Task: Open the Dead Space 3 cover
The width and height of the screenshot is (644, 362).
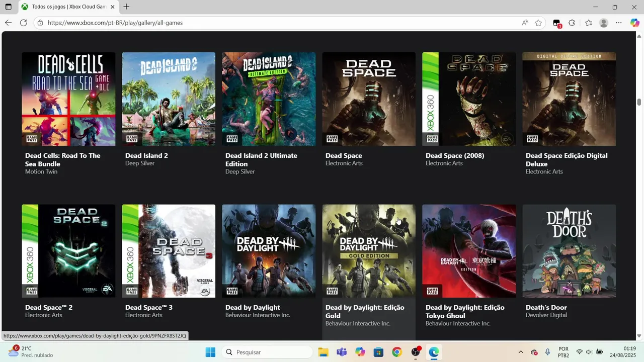Action: pyautogui.click(x=169, y=251)
